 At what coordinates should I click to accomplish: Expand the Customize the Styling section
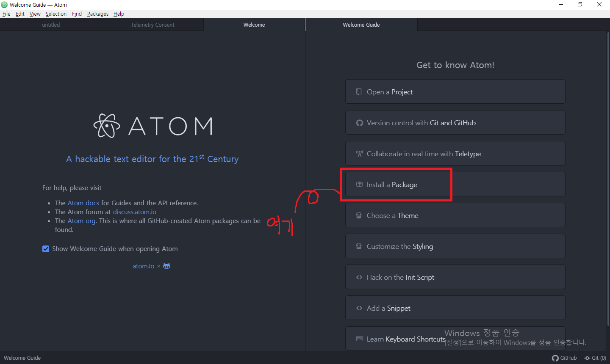coord(455,246)
